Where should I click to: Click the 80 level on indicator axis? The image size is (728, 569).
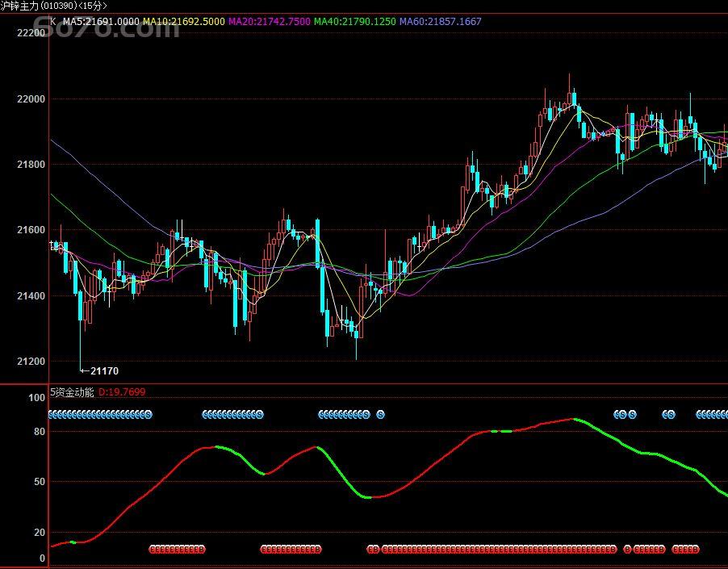pos(40,432)
